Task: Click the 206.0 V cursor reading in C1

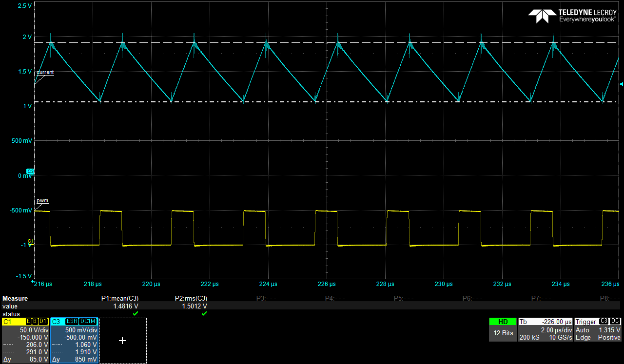Action: click(x=38, y=345)
